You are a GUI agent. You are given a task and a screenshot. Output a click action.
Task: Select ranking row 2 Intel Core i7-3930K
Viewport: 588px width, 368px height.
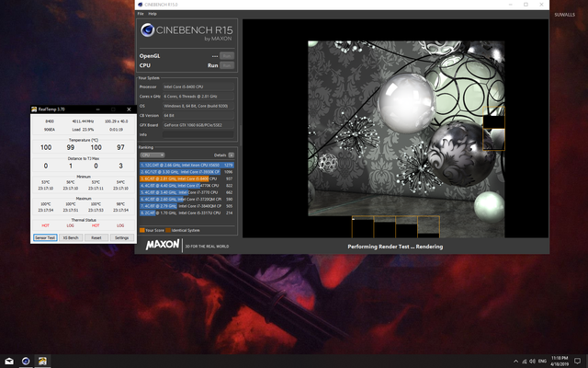[x=187, y=172]
